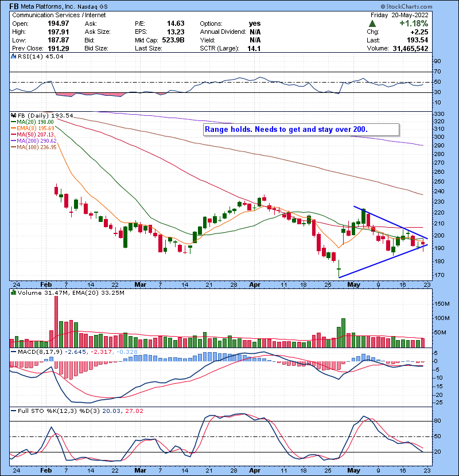Viewport: 459px width, 476px height.
Task: Click the Last price 193.54 in header
Action: coord(417,40)
